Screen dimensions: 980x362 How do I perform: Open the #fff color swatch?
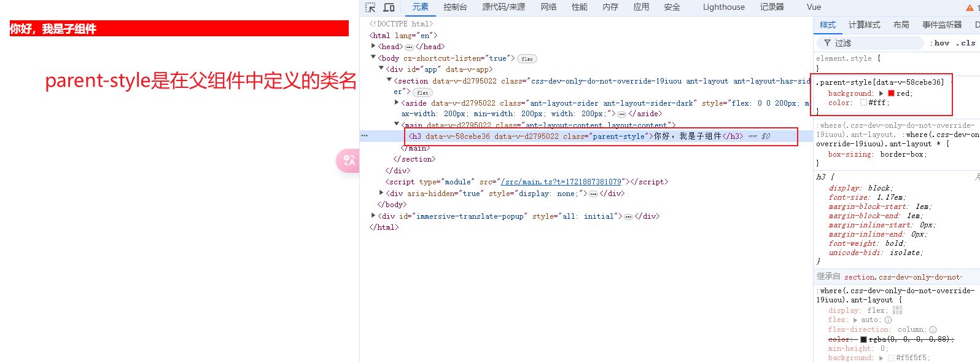pyautogui.click(x=863, y=103)
